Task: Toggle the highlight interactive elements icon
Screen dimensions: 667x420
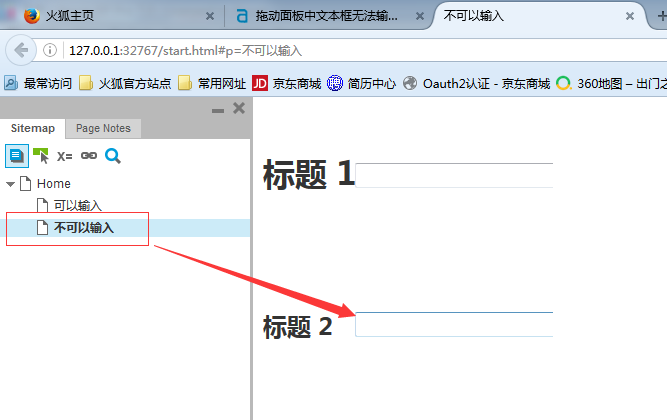Action: 41,156
